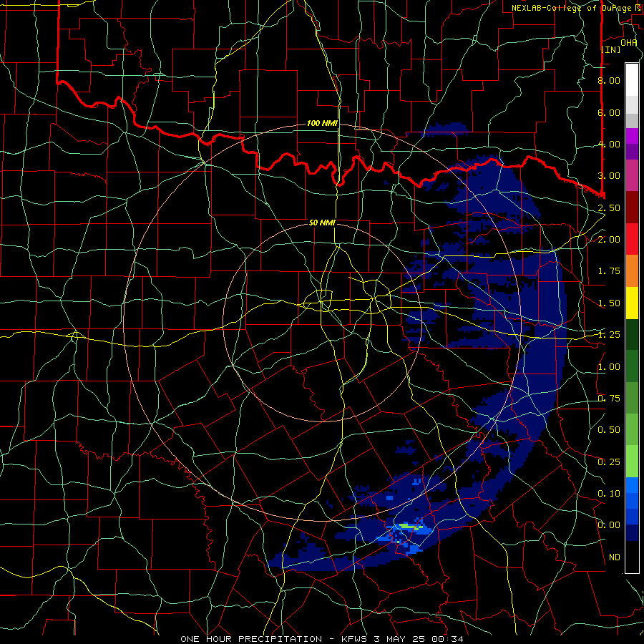Click the 'OHA' product label
This screenshot has width=644, height=644.
tap(629, 43)
